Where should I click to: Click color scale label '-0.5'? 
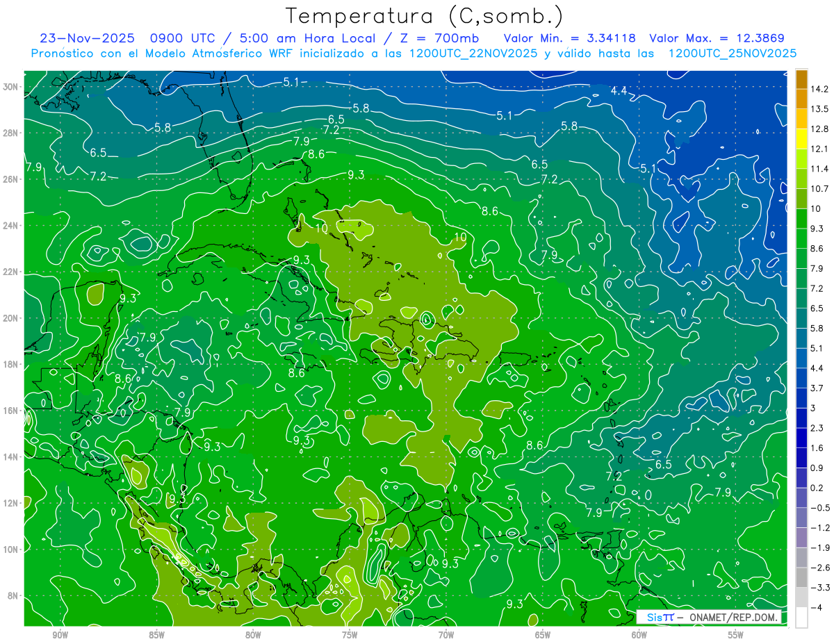coord(819,508)
